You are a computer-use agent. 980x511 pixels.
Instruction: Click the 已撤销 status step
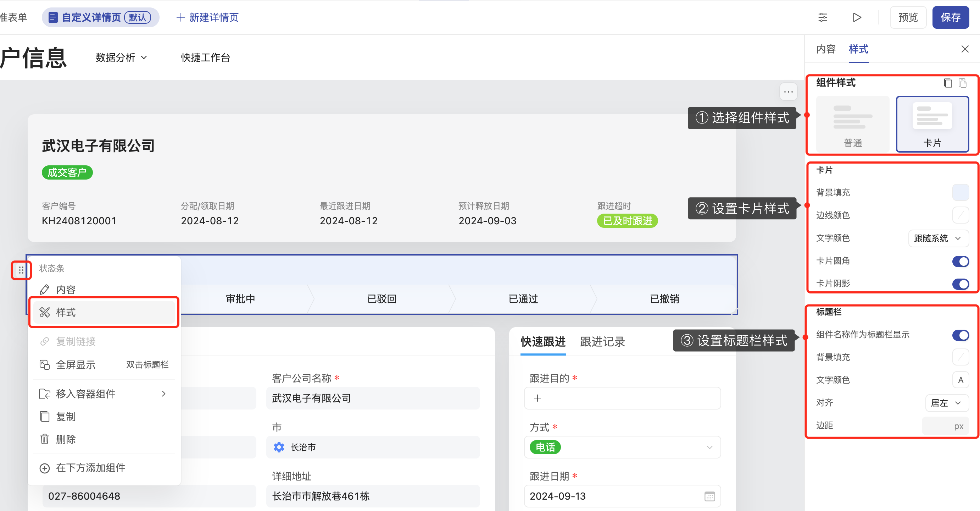[x=664, y=299]
